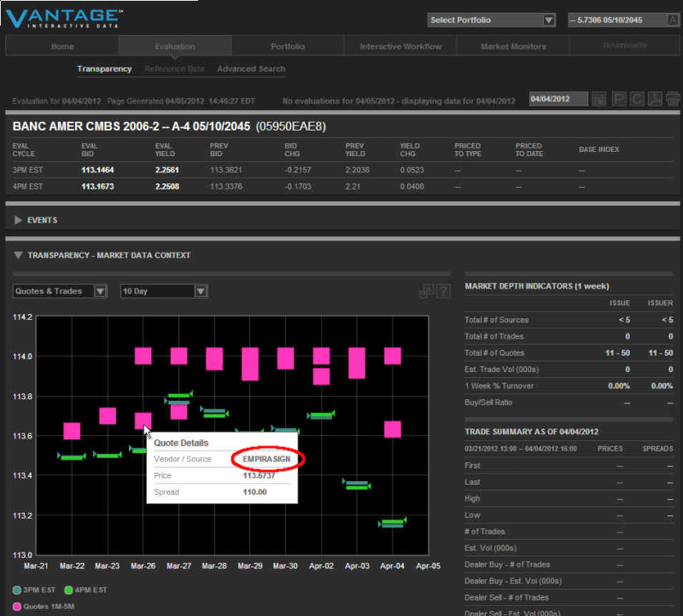Open the Quotes & Trades dropdown
This screenshot has width=683, height=616.
pyautogui.click(x=60, y=291)
